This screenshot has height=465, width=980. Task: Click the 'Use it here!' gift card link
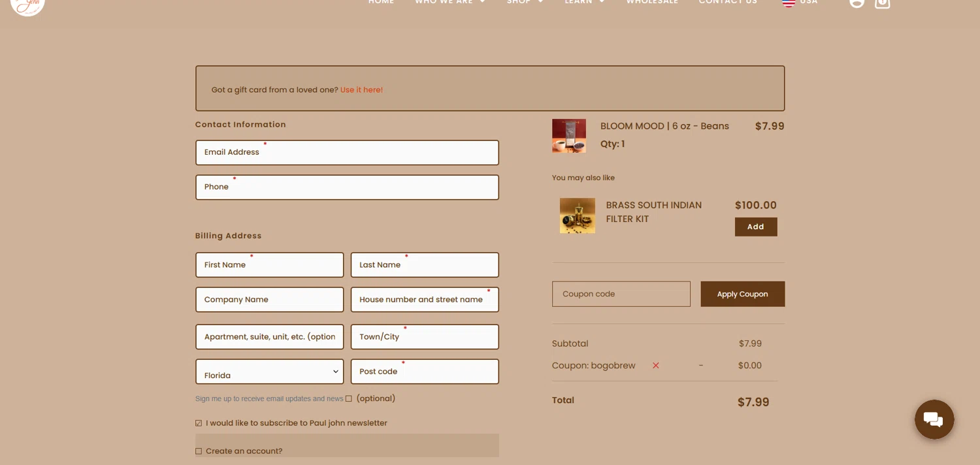(361, 90)
